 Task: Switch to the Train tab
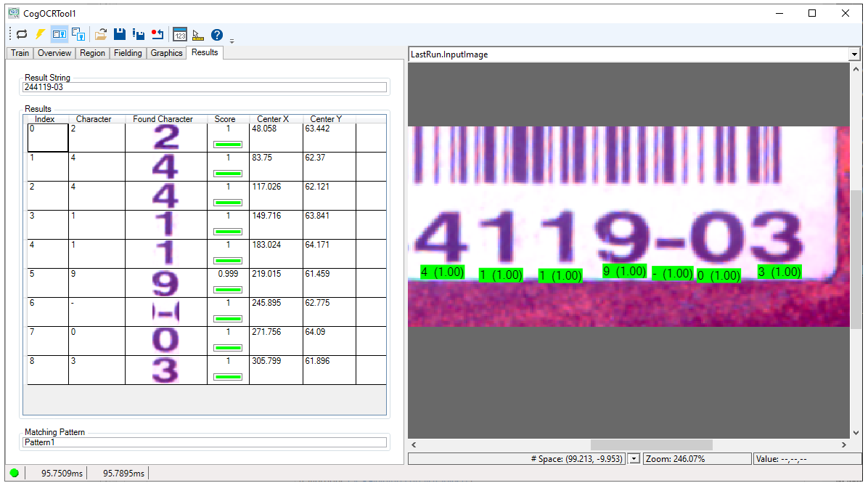(20, 53)
